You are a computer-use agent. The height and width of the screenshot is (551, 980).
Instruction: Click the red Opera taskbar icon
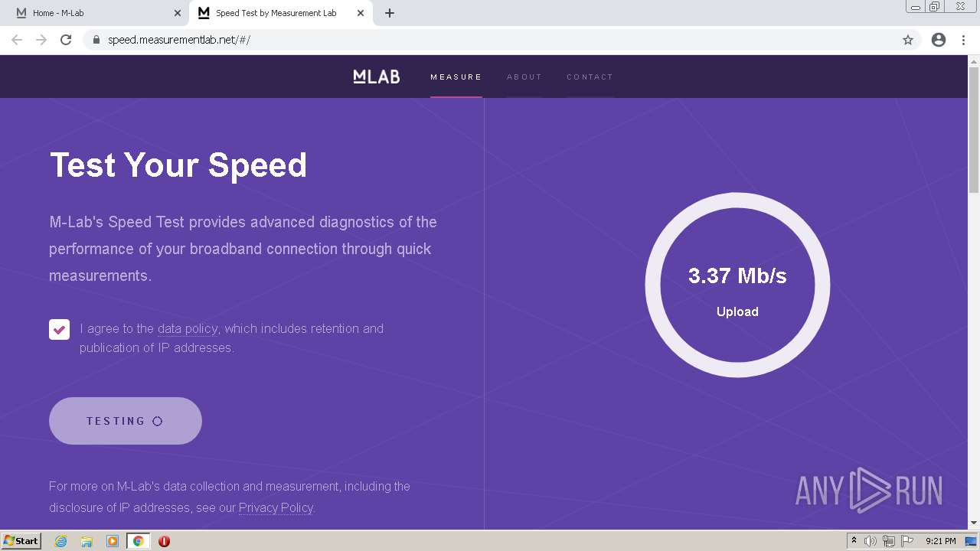coord(164,541)
